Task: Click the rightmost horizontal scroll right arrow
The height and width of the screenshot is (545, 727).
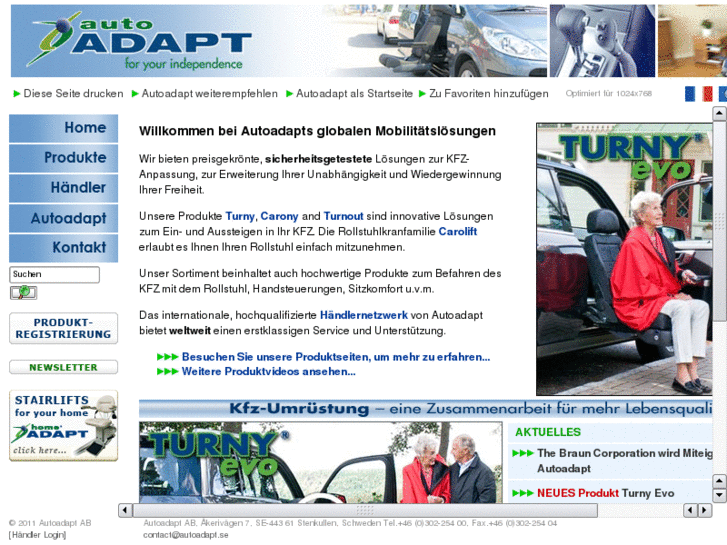Action: [705, 510]
